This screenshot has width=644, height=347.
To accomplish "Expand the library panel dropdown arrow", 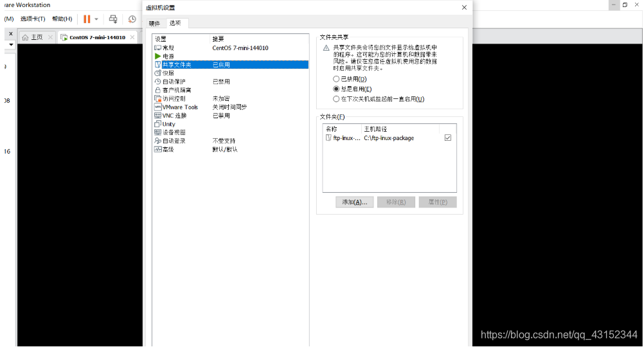I will 11,44.
